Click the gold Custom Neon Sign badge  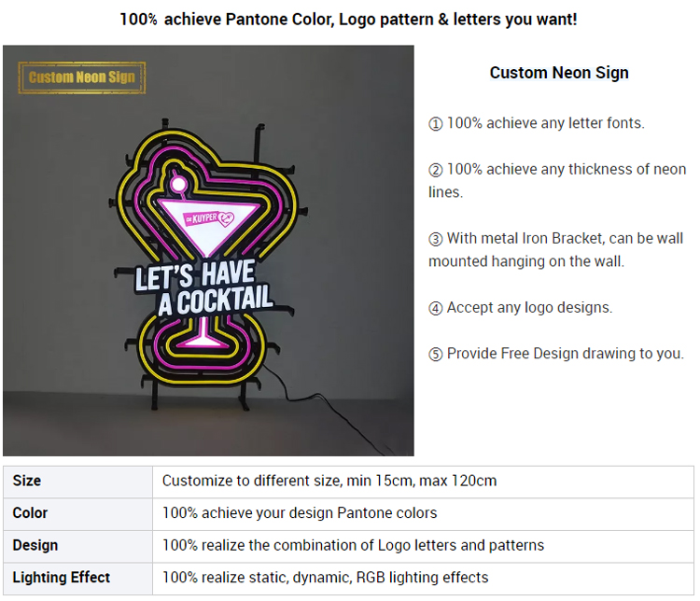[x=82, y=77]
